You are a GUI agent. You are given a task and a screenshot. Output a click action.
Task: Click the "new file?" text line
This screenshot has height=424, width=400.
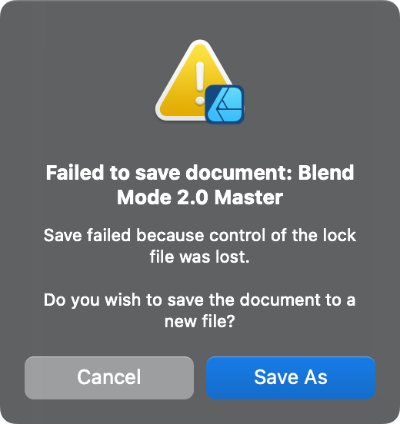[x=200, y=321]
